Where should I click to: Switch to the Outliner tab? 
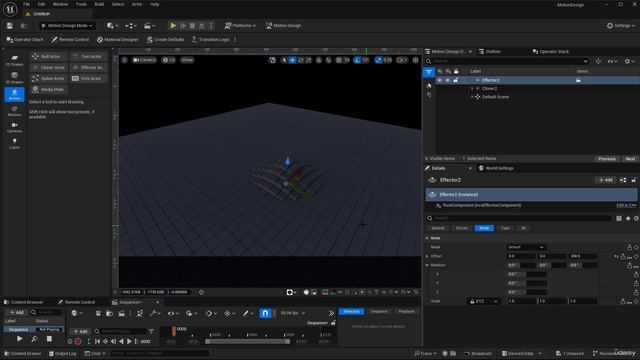(490, 51)
